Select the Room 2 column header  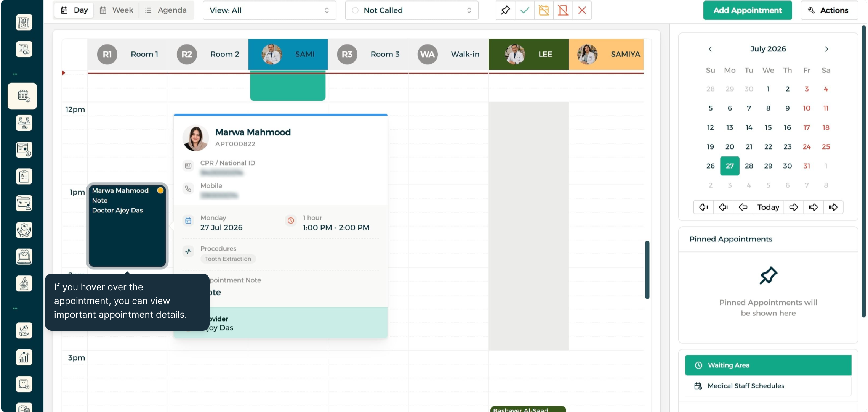208,54
